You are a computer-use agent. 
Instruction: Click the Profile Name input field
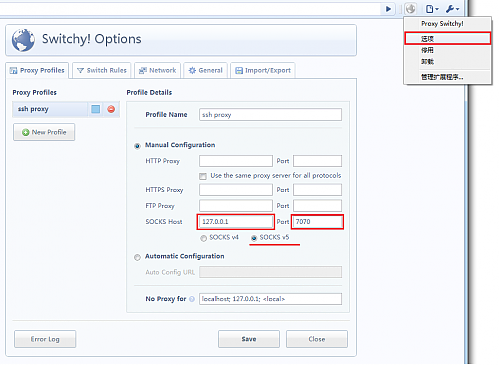[270, 115]
